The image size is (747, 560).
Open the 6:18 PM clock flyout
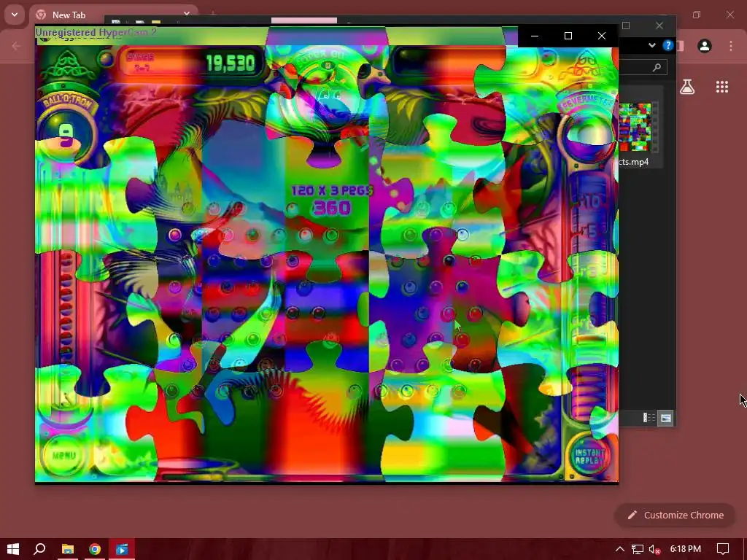point(686,549)
